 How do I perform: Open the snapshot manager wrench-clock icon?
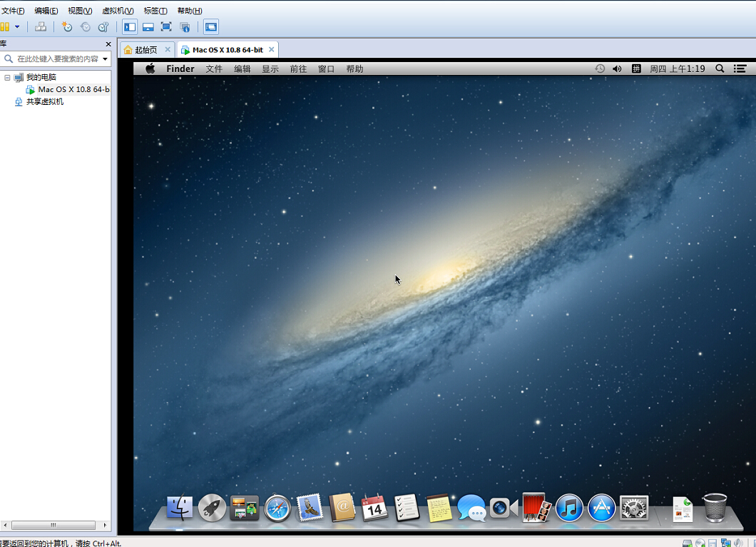click(103, 27)
